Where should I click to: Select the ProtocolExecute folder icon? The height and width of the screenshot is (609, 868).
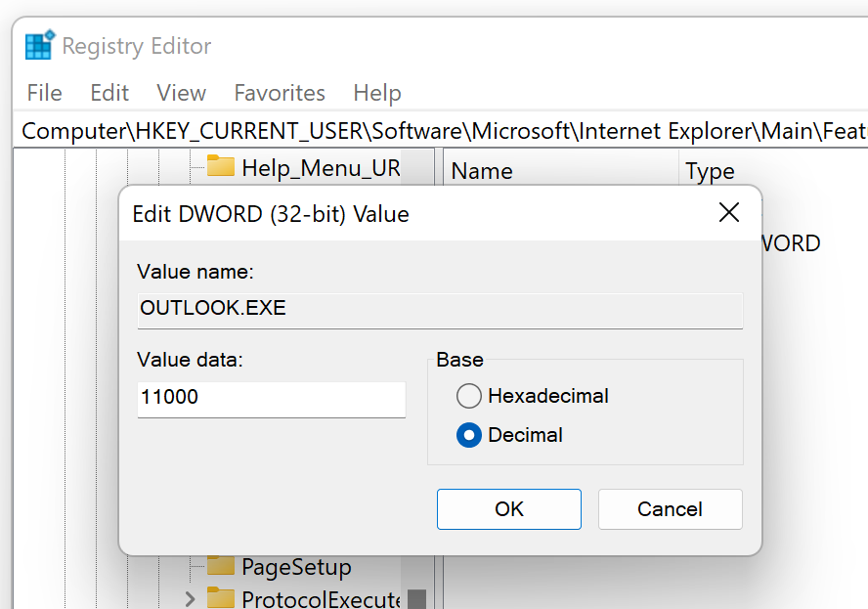point(220,598)
